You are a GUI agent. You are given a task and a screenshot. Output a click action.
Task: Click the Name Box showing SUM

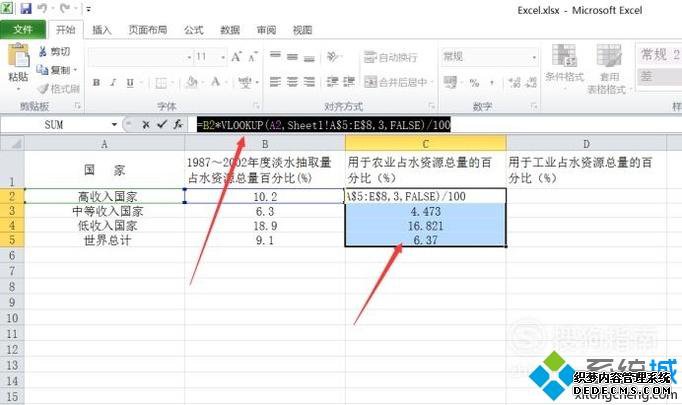pyautogui.click(x=54, y=125)
